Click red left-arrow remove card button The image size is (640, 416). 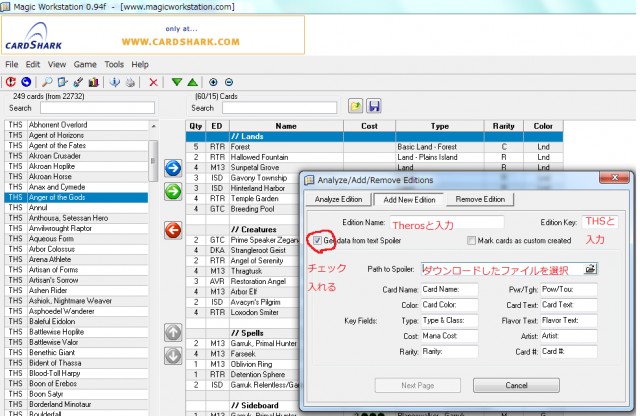173,230
